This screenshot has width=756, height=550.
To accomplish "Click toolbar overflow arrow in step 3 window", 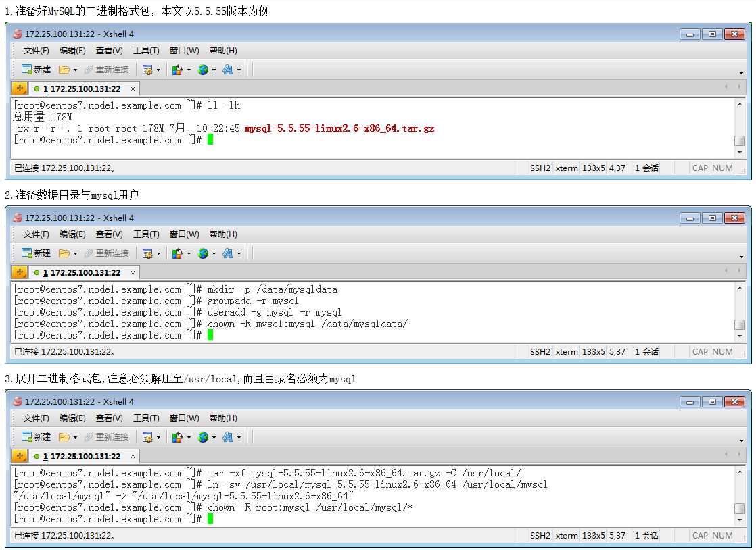I will click(741, 441).
